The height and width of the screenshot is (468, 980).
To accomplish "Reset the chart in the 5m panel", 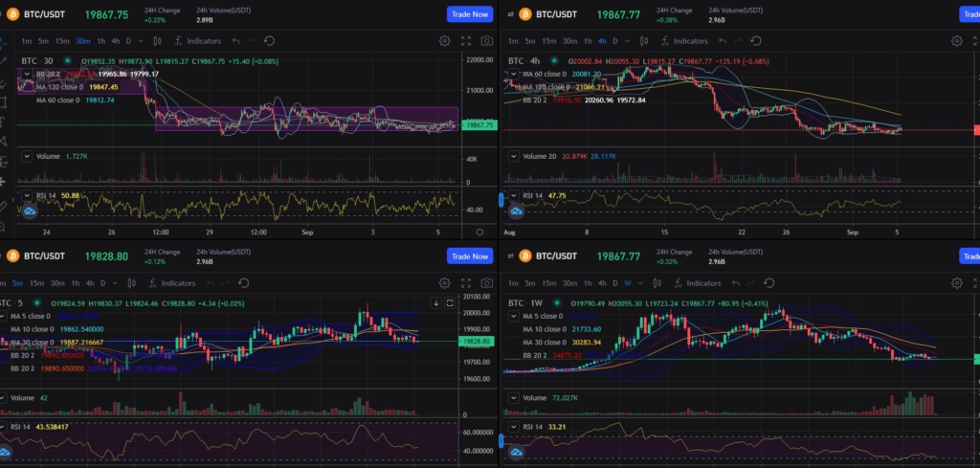I will pos(244,283).
